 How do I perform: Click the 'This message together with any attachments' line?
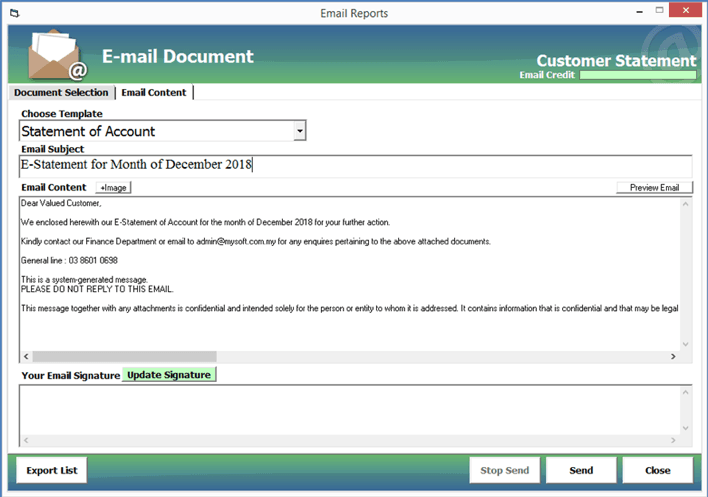pos(349,308)
